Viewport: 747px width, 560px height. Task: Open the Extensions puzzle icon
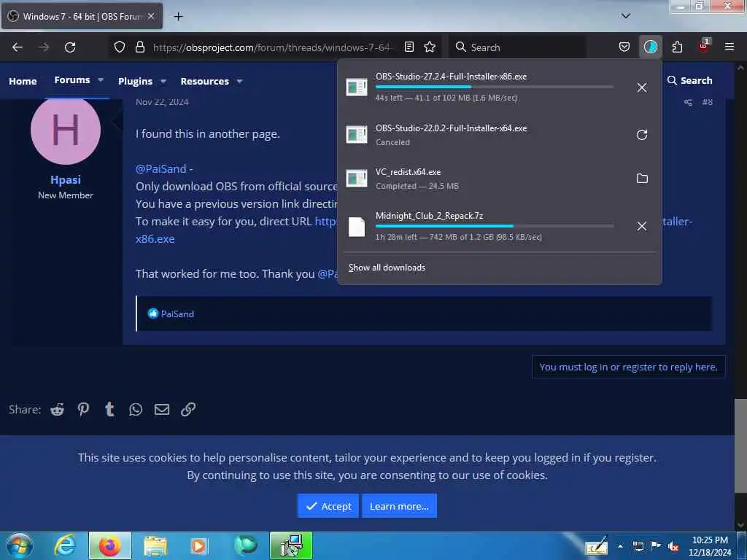[677, 47]
